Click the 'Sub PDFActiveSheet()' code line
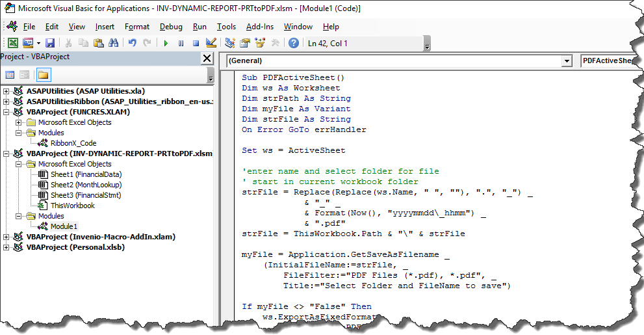This screenshot has height=335, width=644. tap(293, 77)
